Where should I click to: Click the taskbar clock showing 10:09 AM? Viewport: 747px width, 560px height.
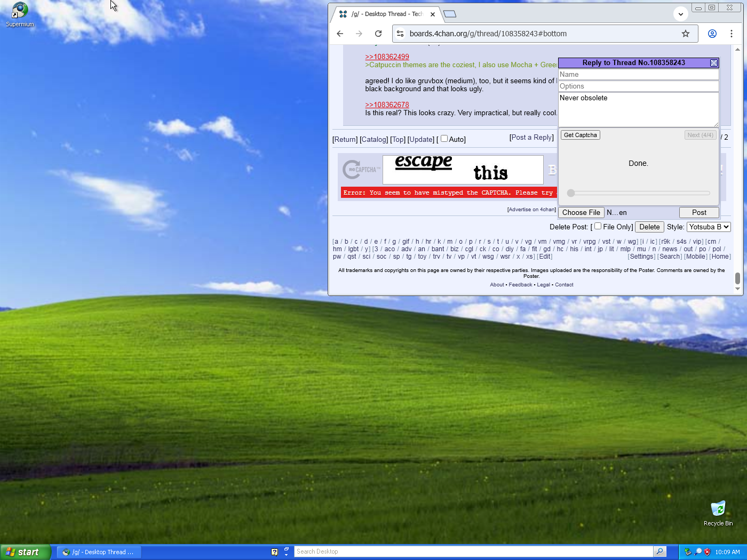(727, 552)
